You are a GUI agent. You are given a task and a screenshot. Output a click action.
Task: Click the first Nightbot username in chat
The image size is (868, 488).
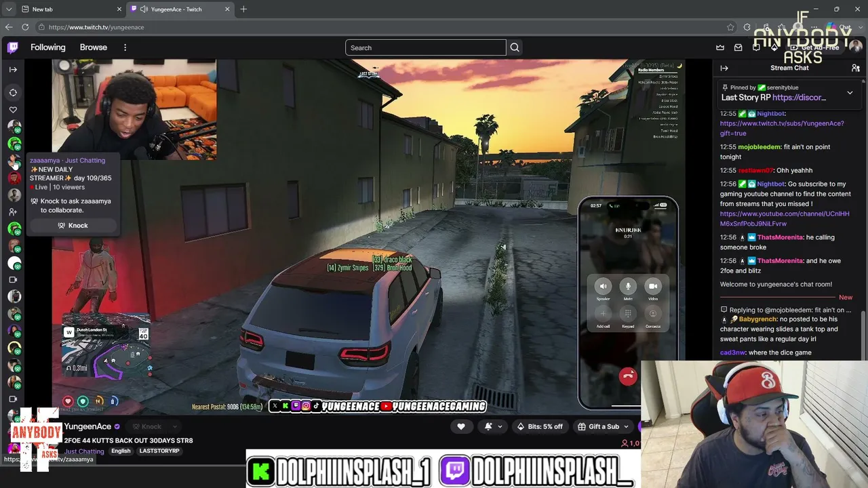pyautogui.click(x=770, y=114)
